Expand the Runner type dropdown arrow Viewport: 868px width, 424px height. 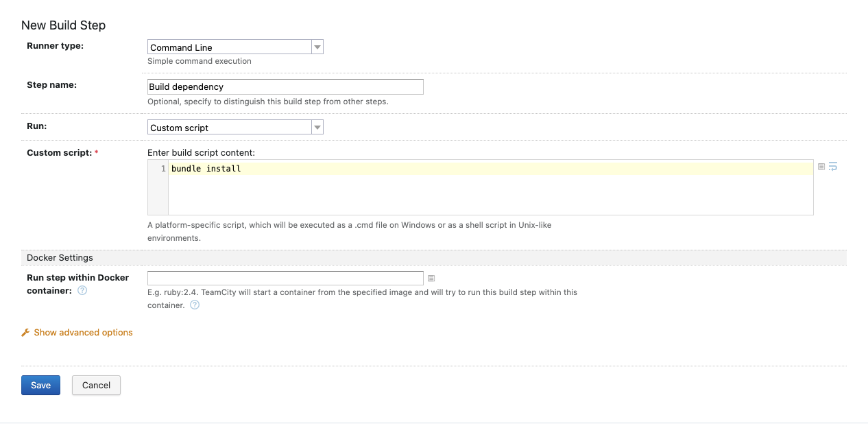tap(317, 47)
